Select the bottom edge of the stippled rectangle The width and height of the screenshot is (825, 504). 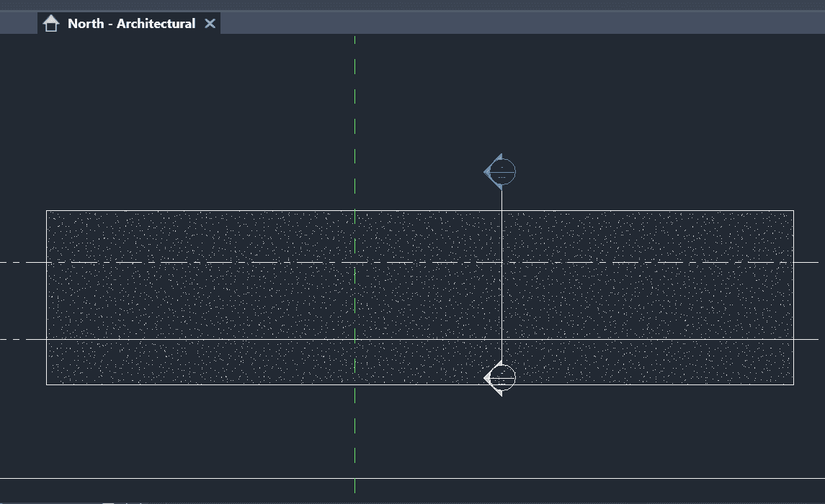[216, 384]
